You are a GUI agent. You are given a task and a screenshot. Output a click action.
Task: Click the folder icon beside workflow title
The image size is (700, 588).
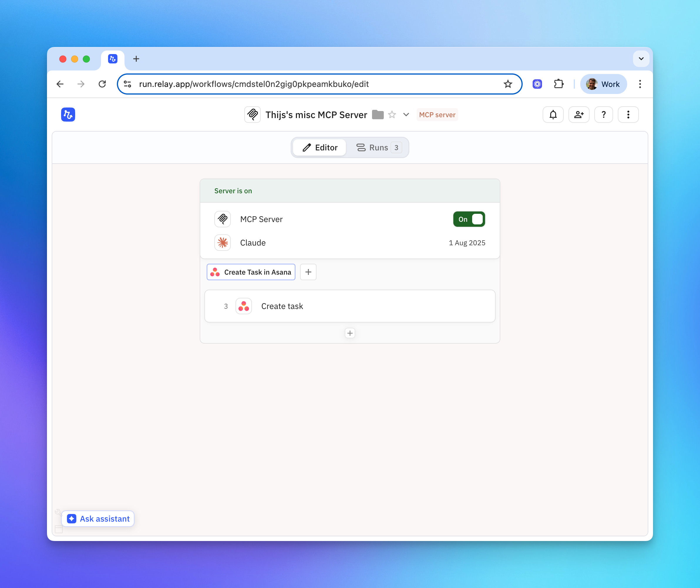point(378,115)
